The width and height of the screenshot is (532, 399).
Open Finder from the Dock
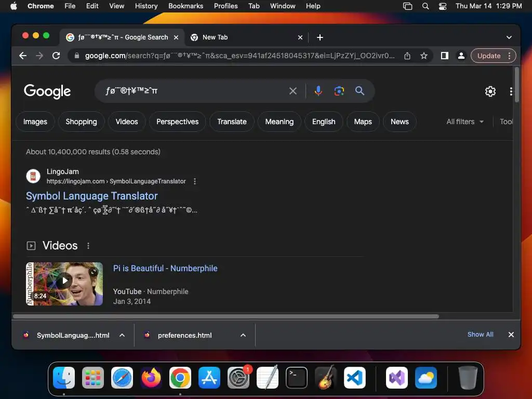[64, 378]
